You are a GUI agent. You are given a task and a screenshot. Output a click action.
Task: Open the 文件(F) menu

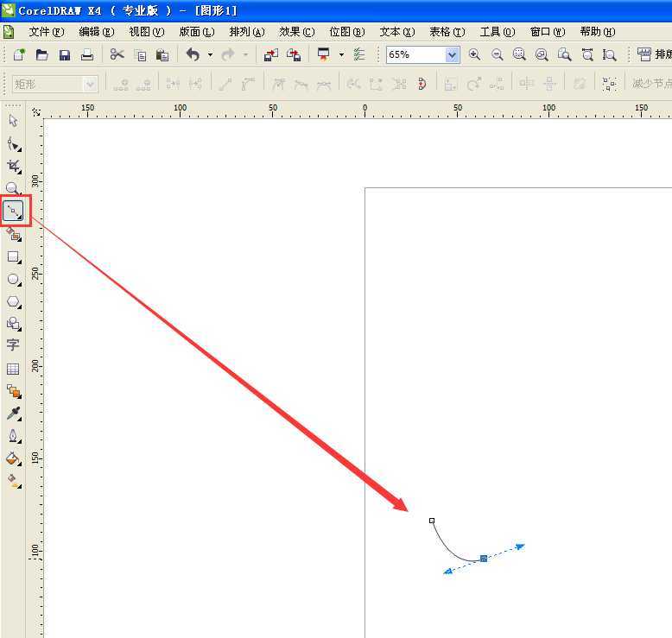(47, 32)
